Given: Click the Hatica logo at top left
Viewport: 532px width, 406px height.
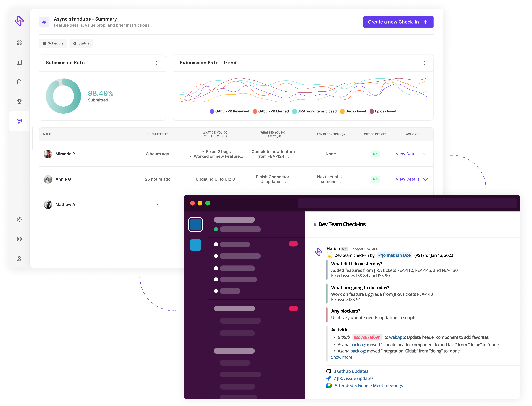Looking at the screenshot, I should (19, 21).
